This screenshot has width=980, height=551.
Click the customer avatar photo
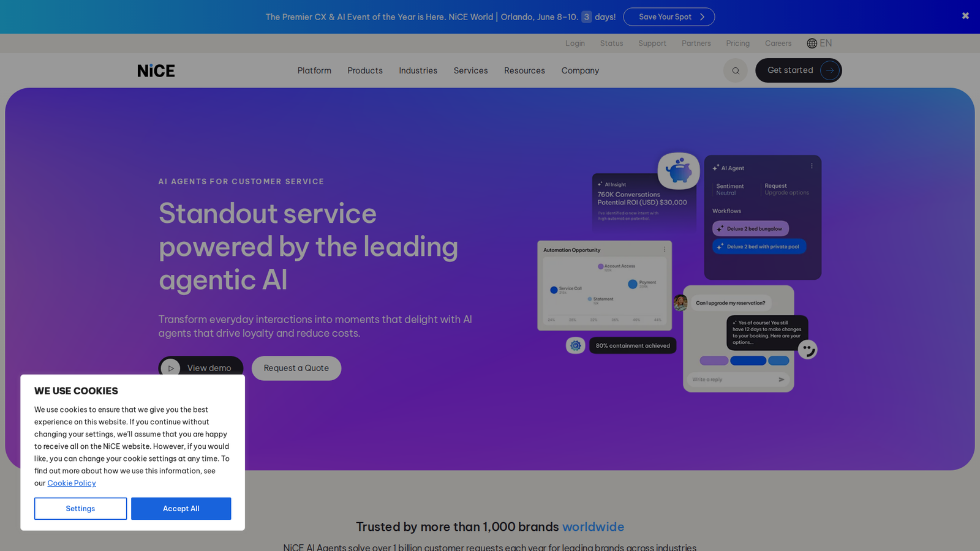680,302
